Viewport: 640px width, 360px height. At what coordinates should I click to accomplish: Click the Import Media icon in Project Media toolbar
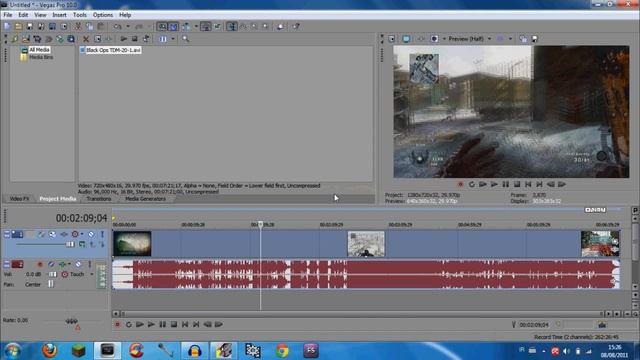pos(26,39)
